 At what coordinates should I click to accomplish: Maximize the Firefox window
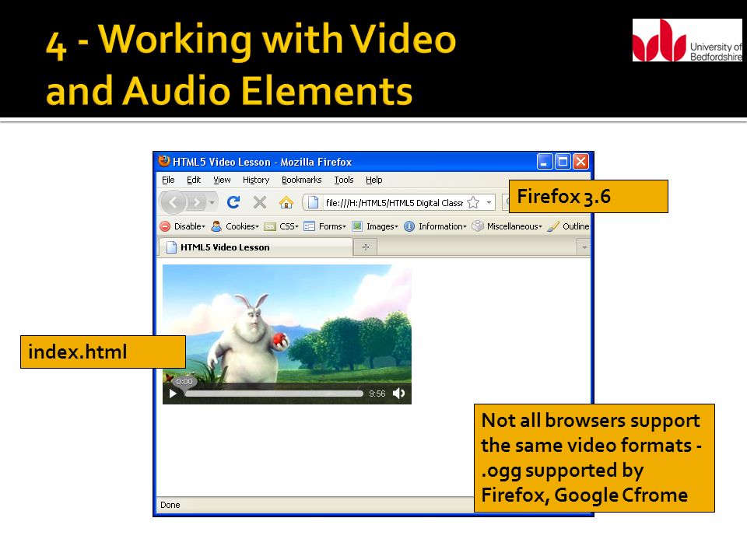563,162
